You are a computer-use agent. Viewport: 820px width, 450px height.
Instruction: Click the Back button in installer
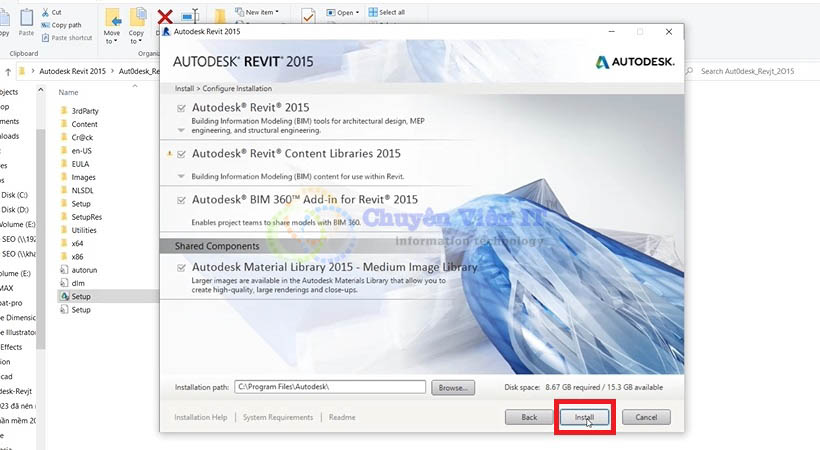(529, 417)
